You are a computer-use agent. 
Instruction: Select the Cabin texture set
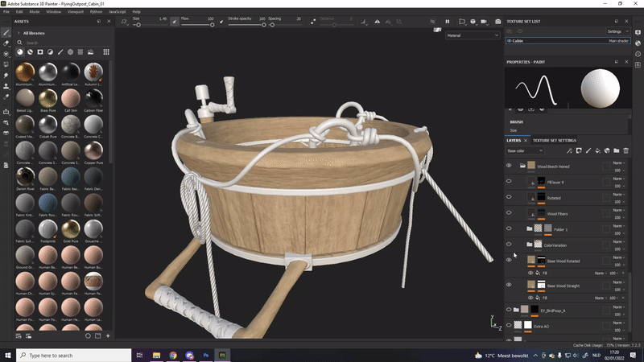tap(568, 41)
